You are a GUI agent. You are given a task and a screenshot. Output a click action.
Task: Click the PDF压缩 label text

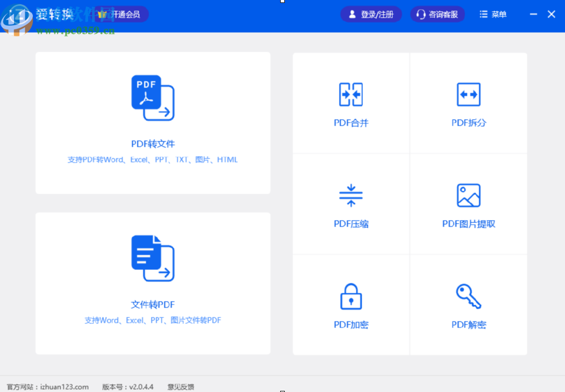click(x=351, y=224)
